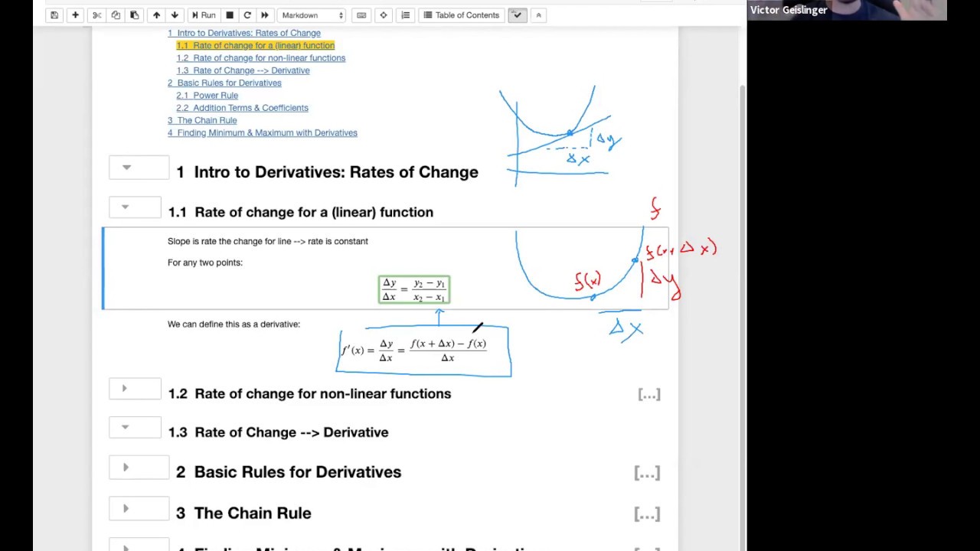Insert a new cell below with plus icon
Screen dimensions: 980x551
pos(75,15)
